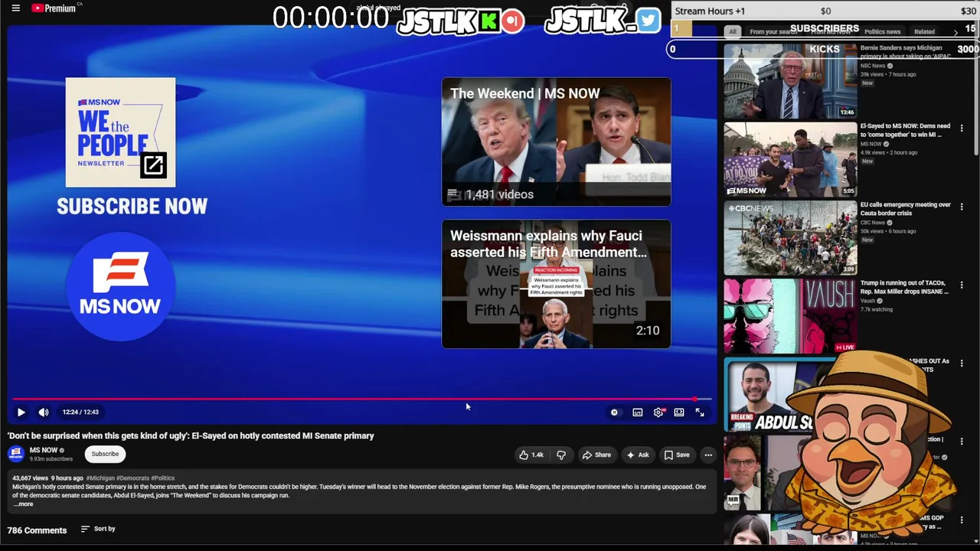This screenshot has width=980, height=551.
Task: Open the #Democrats hashtag link
Action: tap(132, 478)
